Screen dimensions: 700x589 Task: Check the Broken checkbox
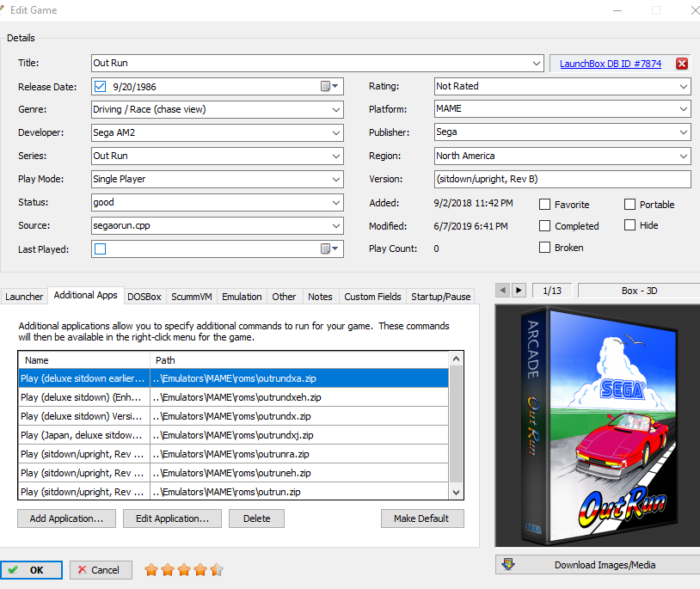coord(544,247)
